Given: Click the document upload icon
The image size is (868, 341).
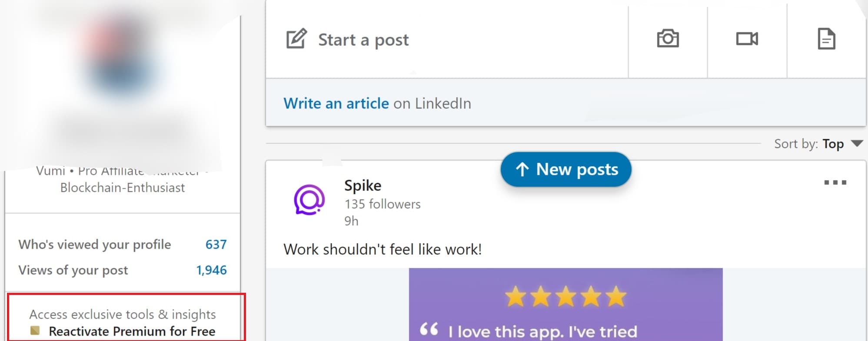Looking at the screenshot, I should click(x=826, y=39).
